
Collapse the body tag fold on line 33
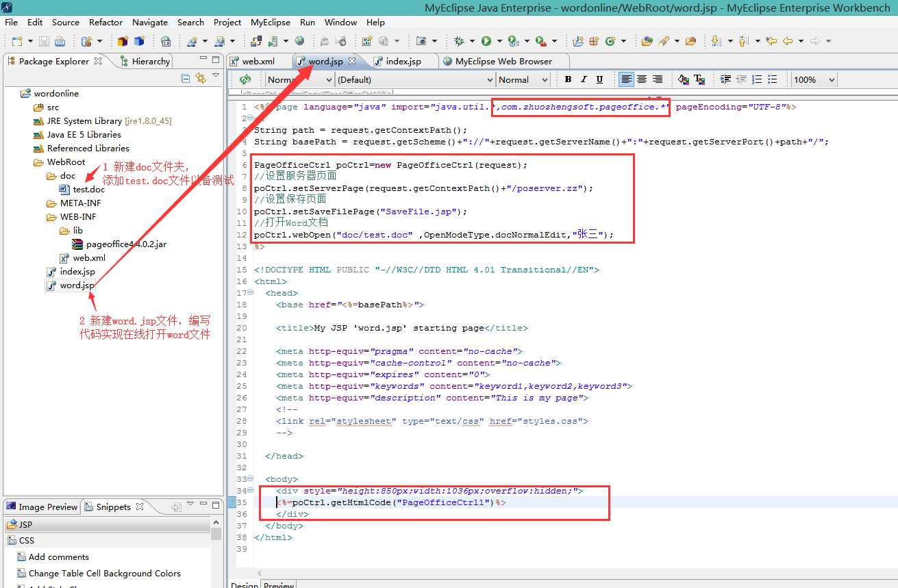250,479
